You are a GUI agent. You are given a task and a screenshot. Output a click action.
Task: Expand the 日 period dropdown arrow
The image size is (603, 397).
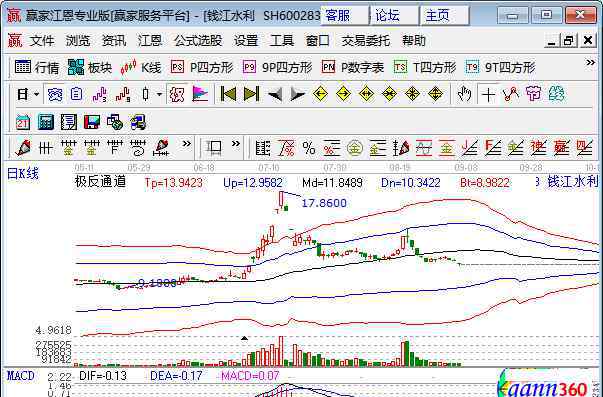37,94
